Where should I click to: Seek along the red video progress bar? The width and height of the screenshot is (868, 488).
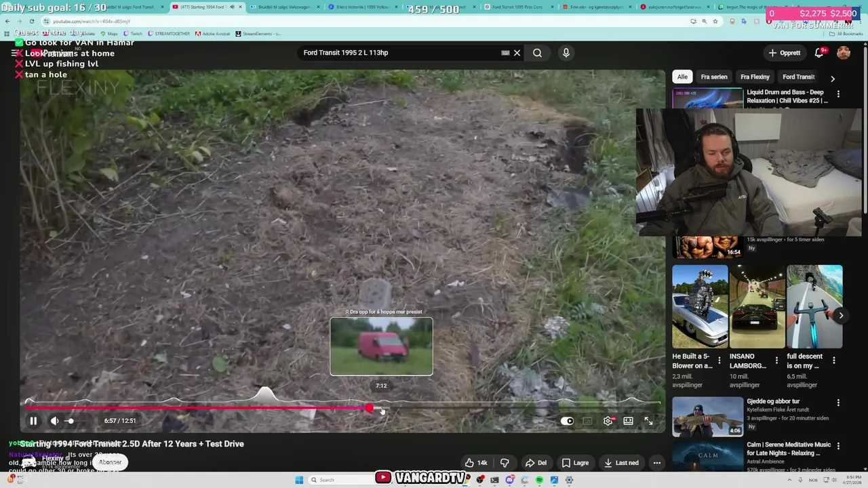tap(342, 408)
